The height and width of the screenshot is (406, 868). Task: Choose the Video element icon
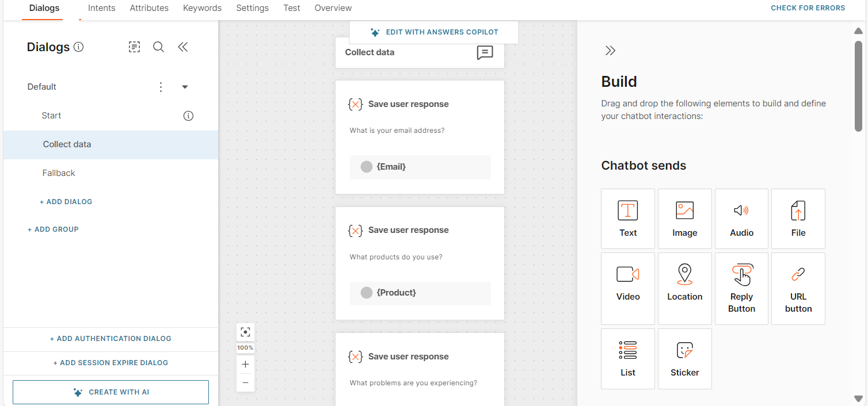[627, 288]
